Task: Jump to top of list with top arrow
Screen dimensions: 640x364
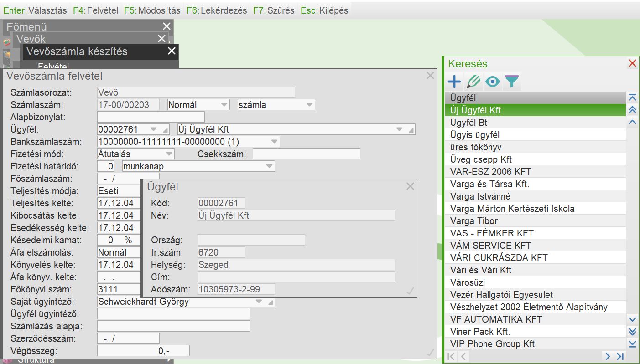Action: (x=632, y=97)
